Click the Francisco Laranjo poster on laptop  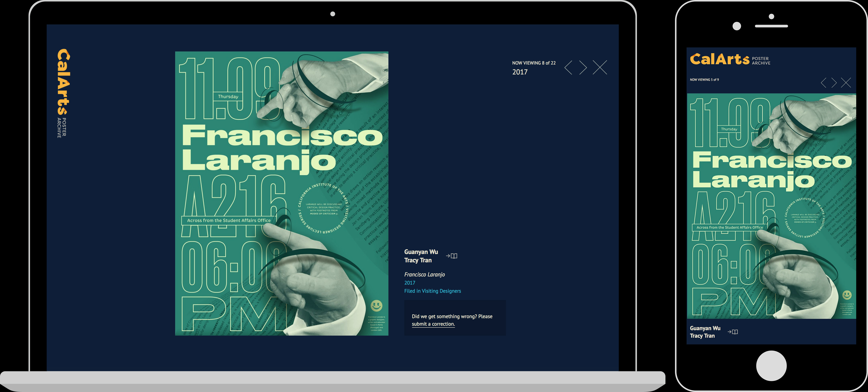pyautogui.click(x=282, y=193)
